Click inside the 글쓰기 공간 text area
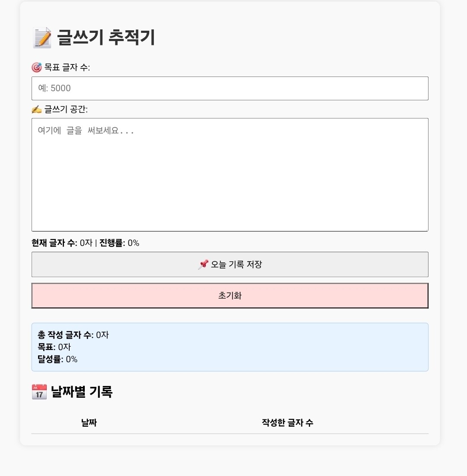The image size is (467, 476). (230, 175)
